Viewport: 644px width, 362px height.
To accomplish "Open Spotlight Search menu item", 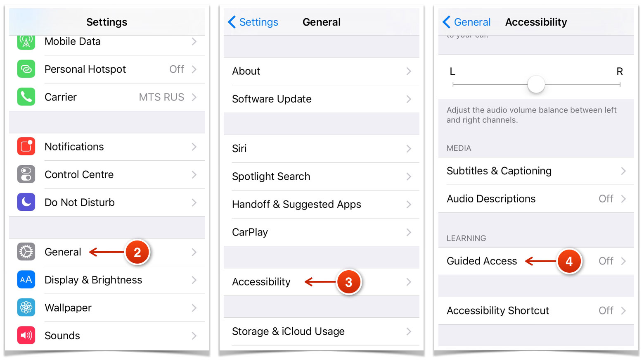I will pos(321,176).
